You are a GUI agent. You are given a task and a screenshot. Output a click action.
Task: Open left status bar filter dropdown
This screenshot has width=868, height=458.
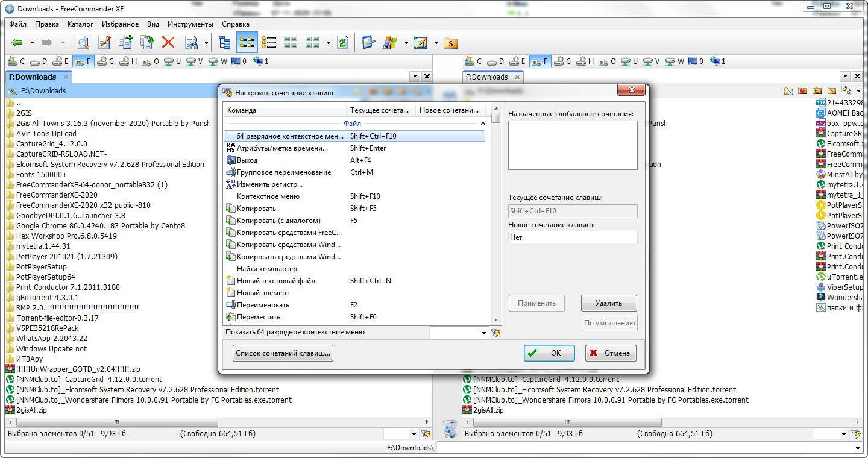(x=414, y=434)
